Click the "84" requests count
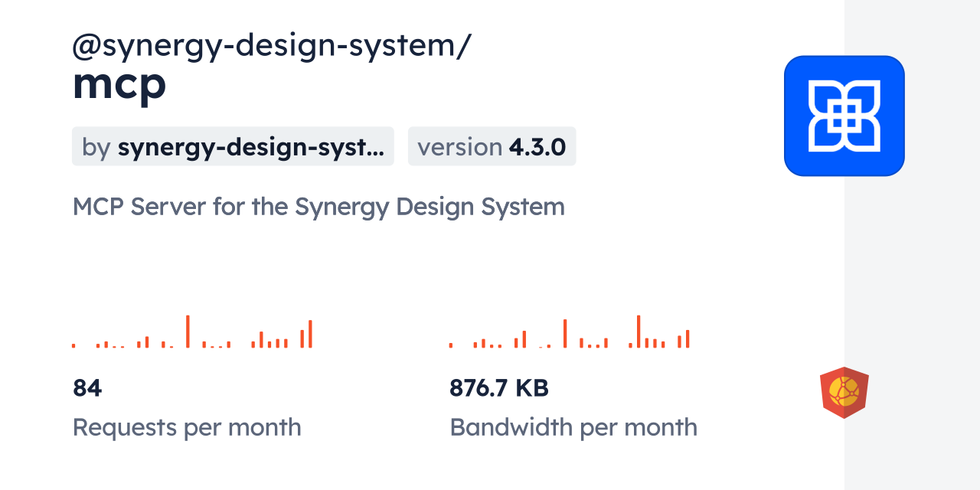The width and height of the screenshot is (980, 490). (87, 388)
